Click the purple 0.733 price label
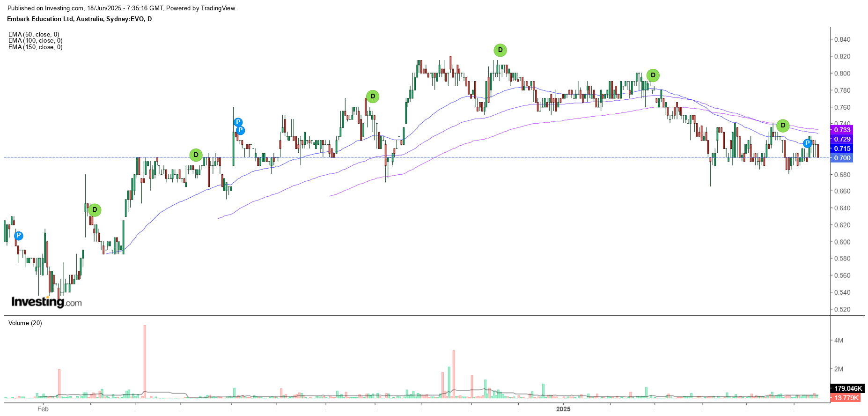Screen dimensions: 868x416 [842, 130]
